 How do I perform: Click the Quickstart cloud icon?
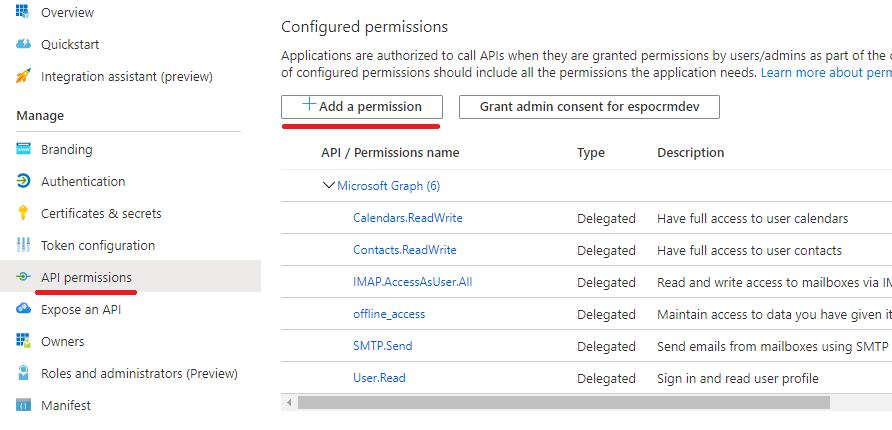[23, 44]
